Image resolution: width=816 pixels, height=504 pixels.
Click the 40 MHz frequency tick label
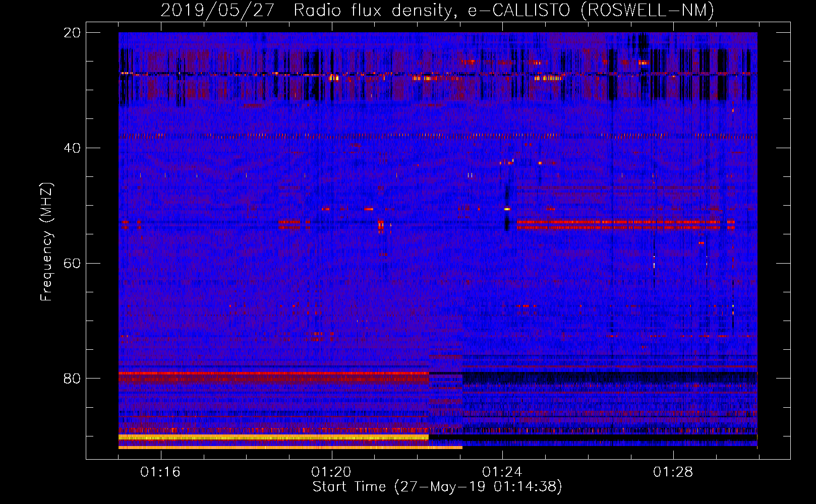72,148
